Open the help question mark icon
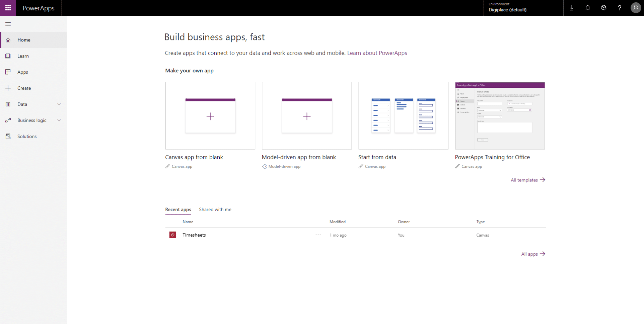Image resolution: width=644 pixels, height=324 pixels. [x=620, y=8]
